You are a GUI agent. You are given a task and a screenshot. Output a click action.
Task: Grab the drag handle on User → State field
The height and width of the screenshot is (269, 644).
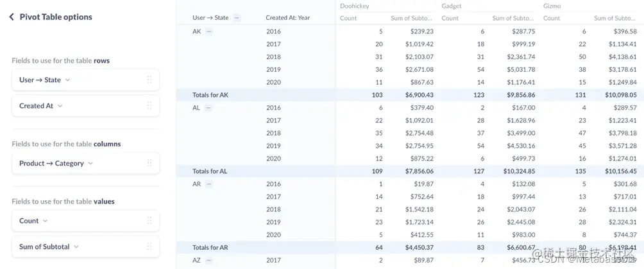click(149, 80)
